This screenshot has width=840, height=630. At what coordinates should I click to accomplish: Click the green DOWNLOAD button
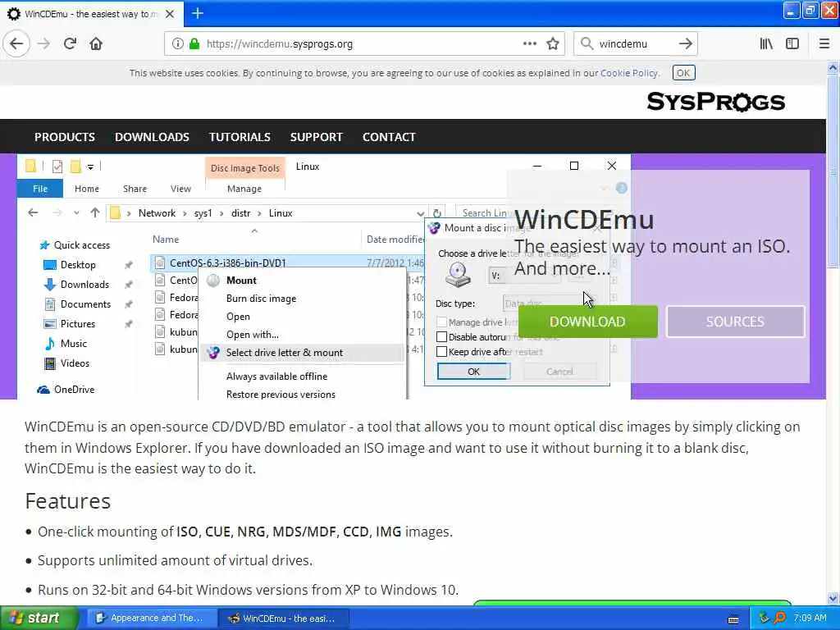pyautogui.click(x=587, y=322)
